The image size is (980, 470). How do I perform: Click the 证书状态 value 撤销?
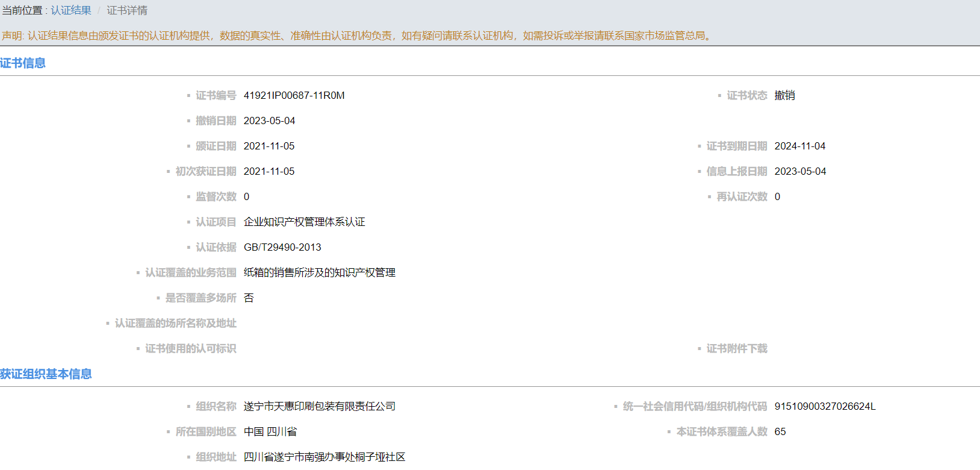click(x=785, y=95)
